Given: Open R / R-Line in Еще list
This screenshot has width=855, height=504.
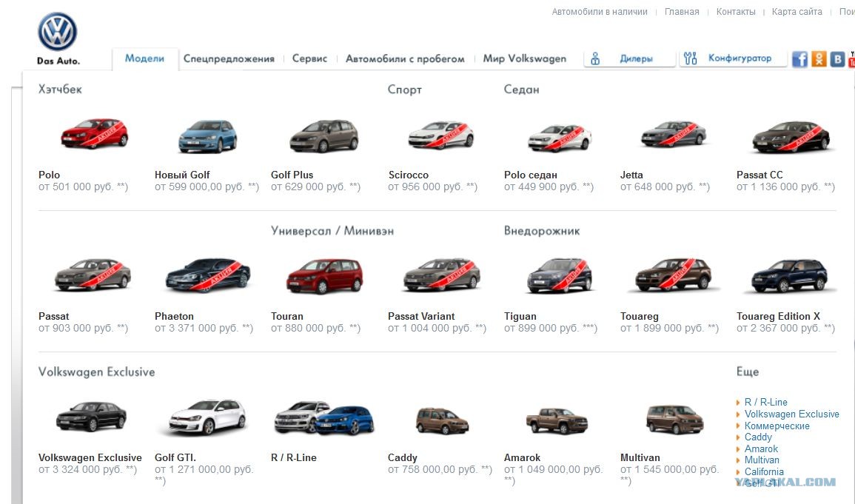Looking at the screenshot, I should coord(765,402).
